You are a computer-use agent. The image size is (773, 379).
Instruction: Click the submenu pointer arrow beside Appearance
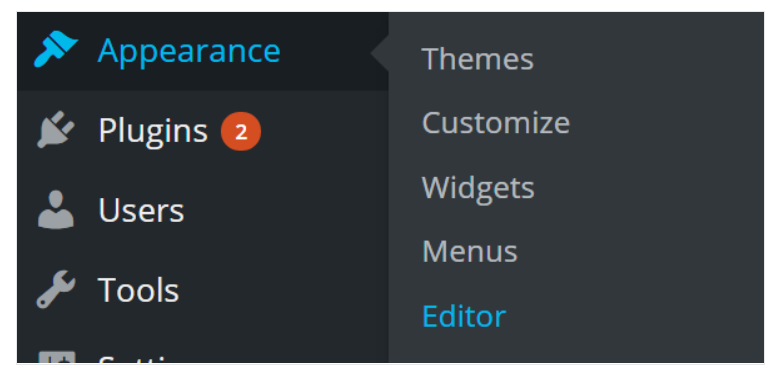pyautogui.click(x=380, y=53)
